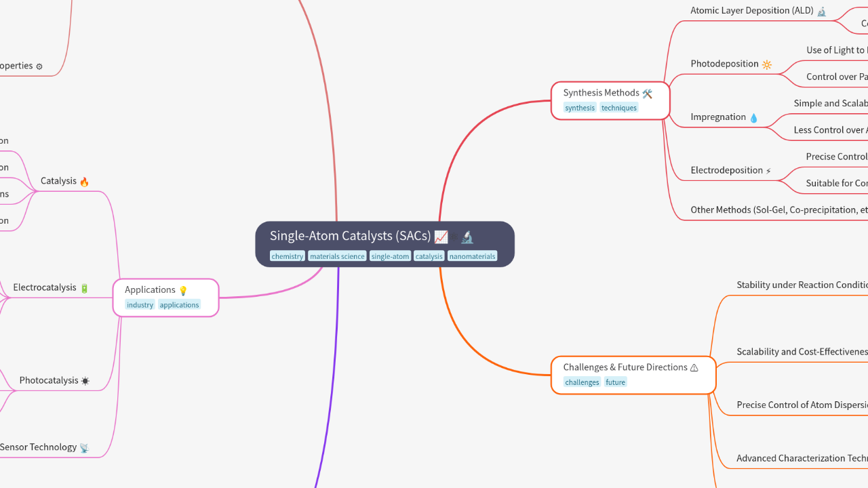Select the Photocatalysis node
This screenshot has width=868, height=488.
[x=54, y=380]
